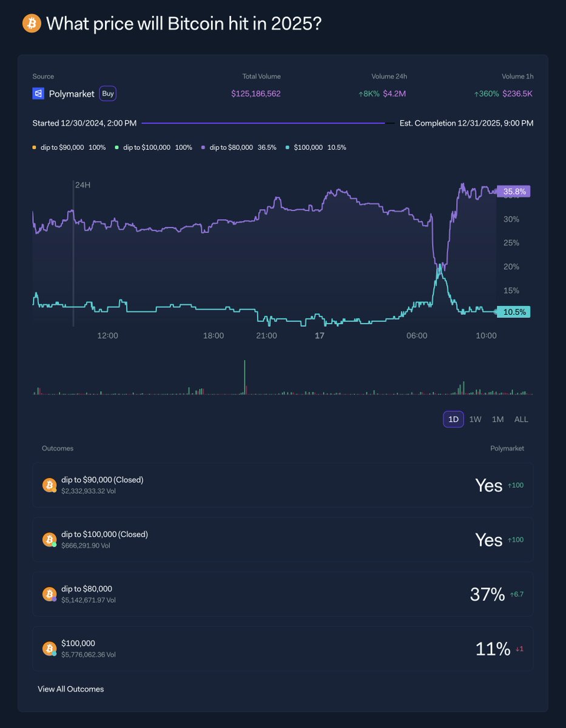Select the Polymarket source icon
566x728 pixels.
(38, 93)
